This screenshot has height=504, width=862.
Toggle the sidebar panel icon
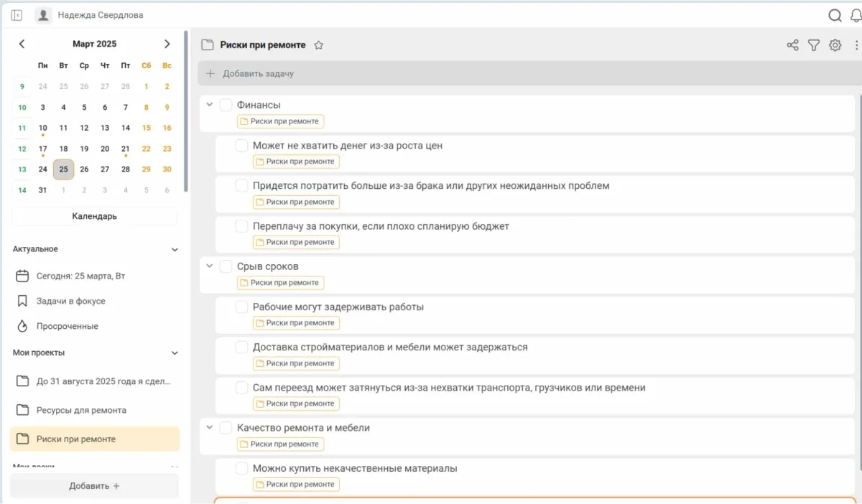(17, 15)
